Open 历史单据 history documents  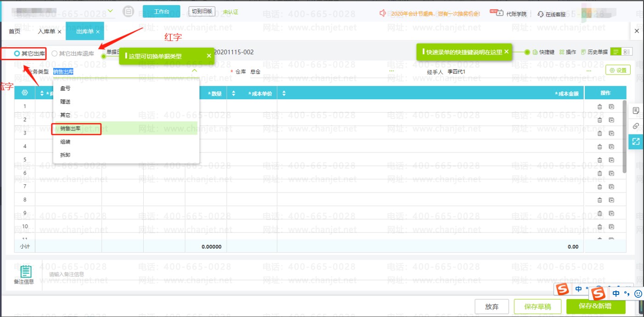[594, 52]
